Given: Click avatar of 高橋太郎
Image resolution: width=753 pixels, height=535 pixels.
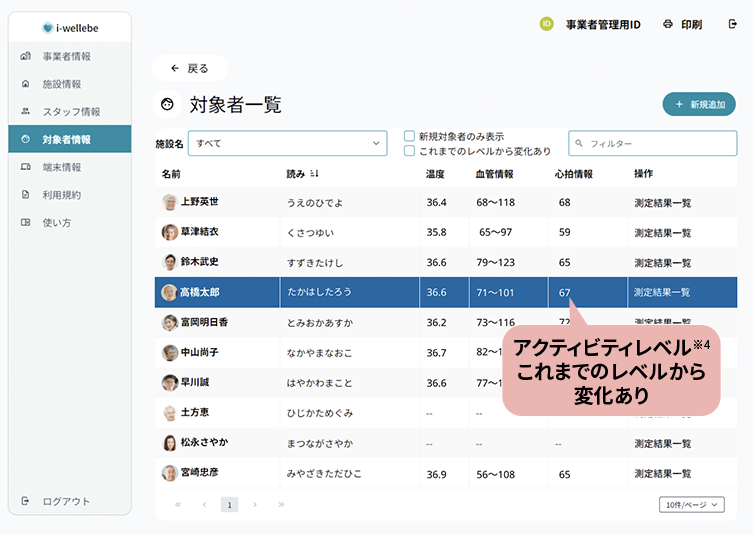Looking at the screenshot, I should tap(169, 292).
